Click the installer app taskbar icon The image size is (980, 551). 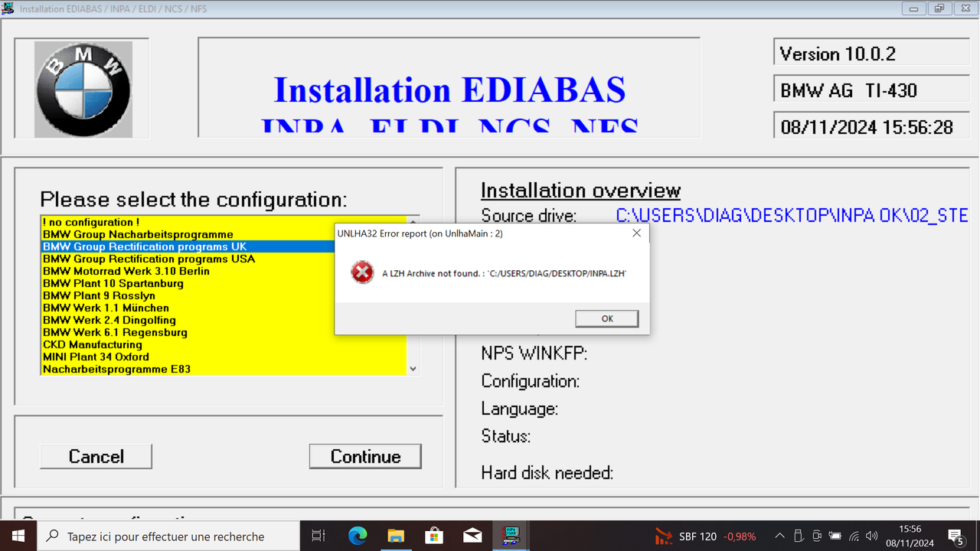(x=511, y=536)
